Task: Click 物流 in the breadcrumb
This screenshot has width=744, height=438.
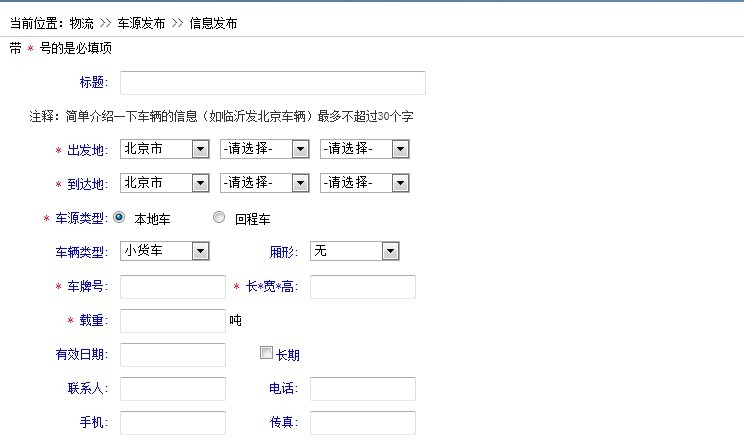Action: click(x=82, y=23)
